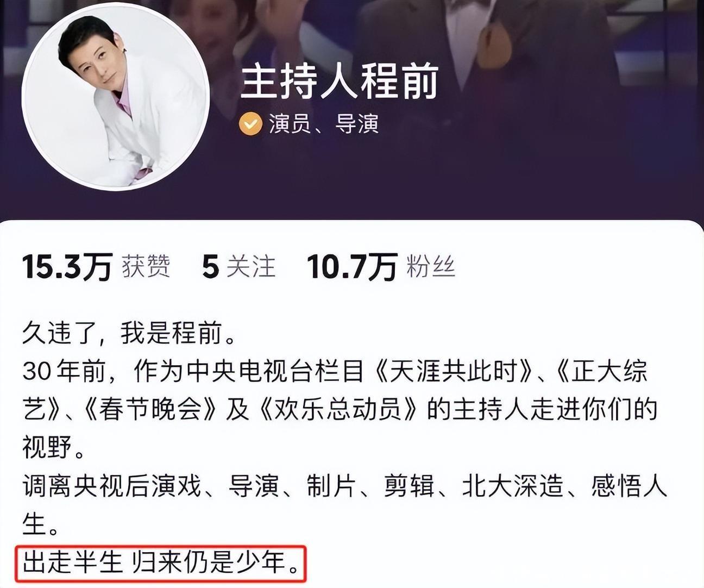Tap the 演员、导演 verification label
This screenshot has width=704, height=588.
pos(324,124)
